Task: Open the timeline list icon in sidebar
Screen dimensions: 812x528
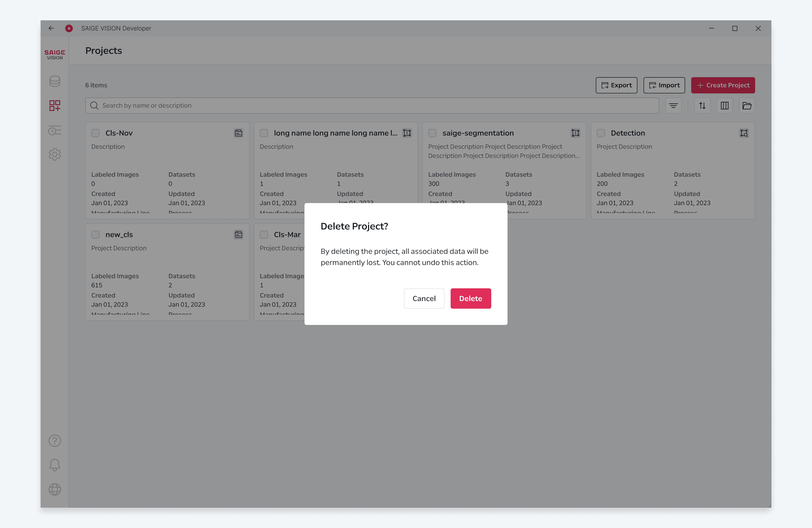Action: (55, 130)
